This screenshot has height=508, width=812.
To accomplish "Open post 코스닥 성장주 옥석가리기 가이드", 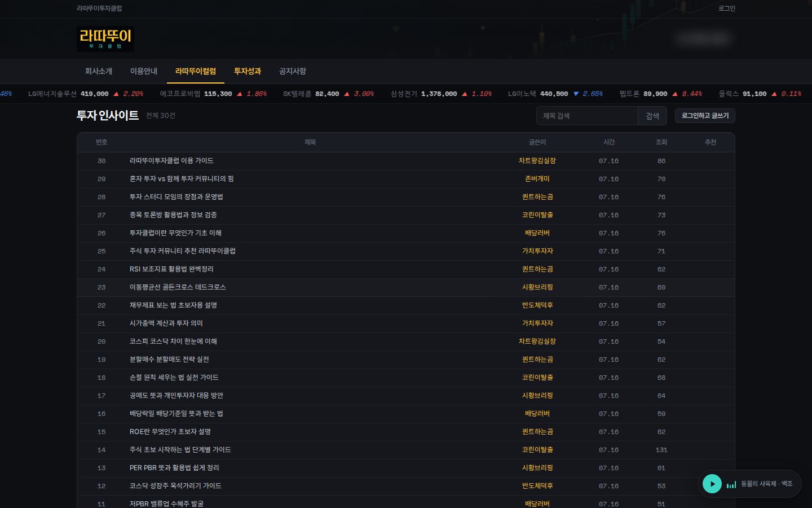I will 175,486.
